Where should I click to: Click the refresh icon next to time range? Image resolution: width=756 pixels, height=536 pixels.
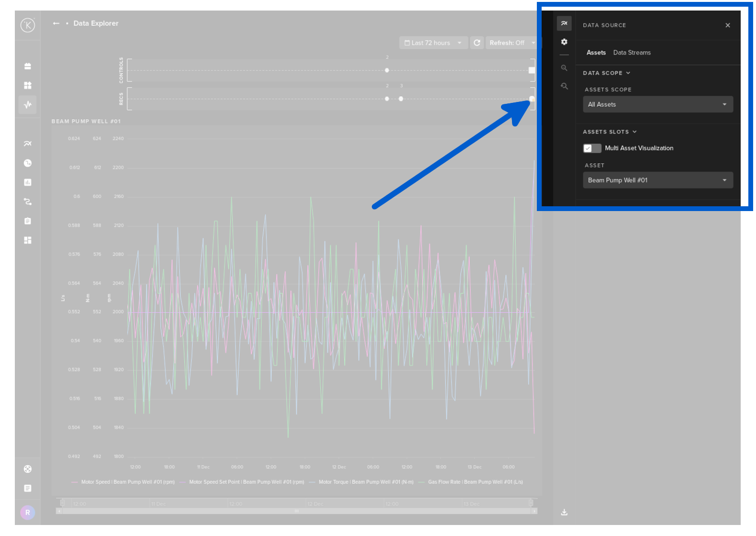[x=477, y=43]
